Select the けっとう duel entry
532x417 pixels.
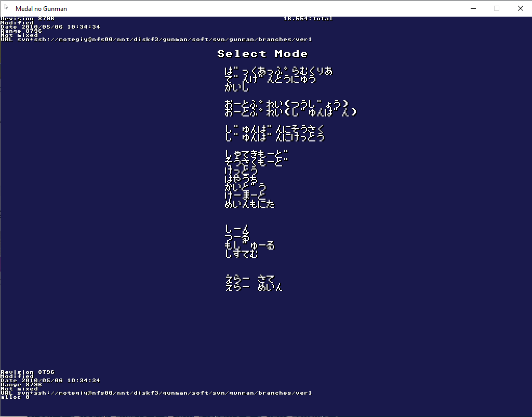click(241, 171)
